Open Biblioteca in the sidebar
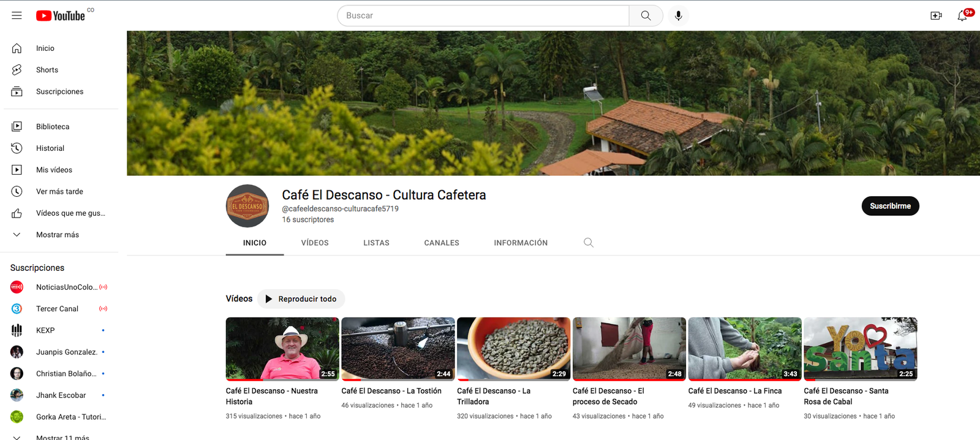This screenshot has width=980, height=440. [61, 126]
